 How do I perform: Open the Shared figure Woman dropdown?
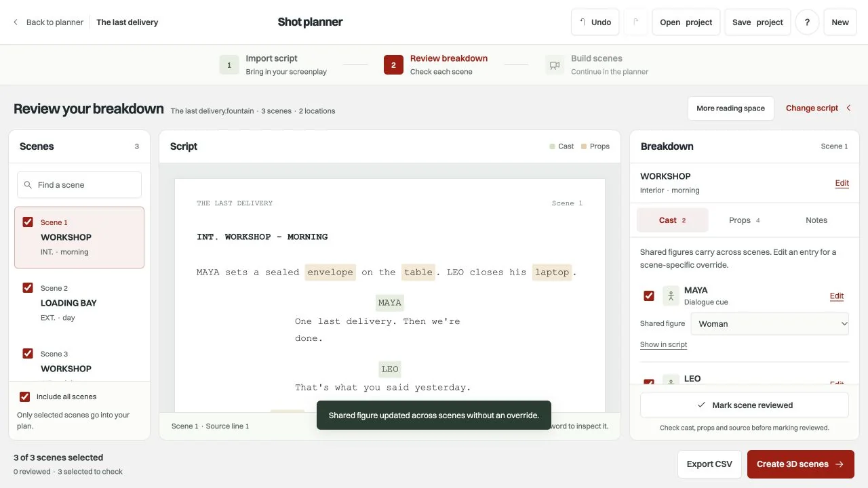click(770, 323)
